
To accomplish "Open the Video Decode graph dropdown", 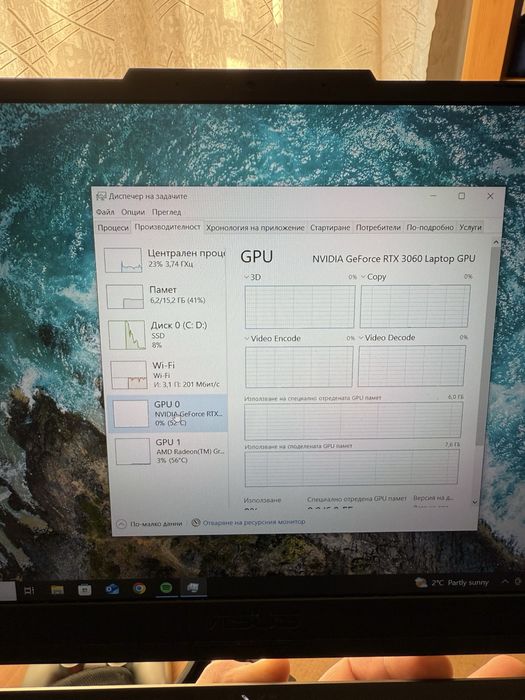I will click(387, 338).
